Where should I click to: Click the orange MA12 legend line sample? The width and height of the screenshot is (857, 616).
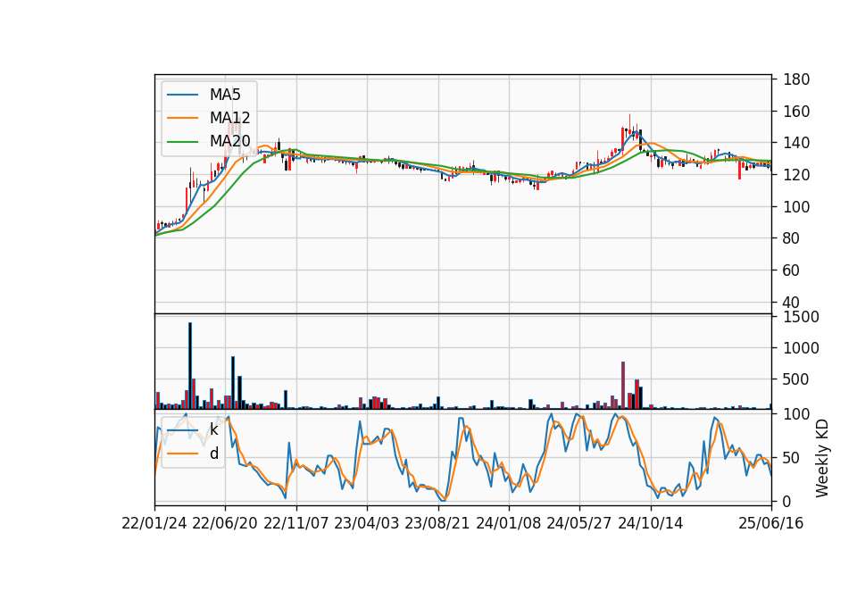182,118
